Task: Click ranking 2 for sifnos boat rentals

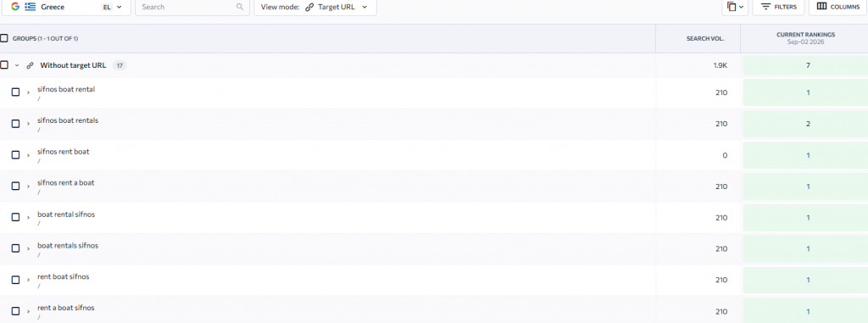Action: coord(808,124)
